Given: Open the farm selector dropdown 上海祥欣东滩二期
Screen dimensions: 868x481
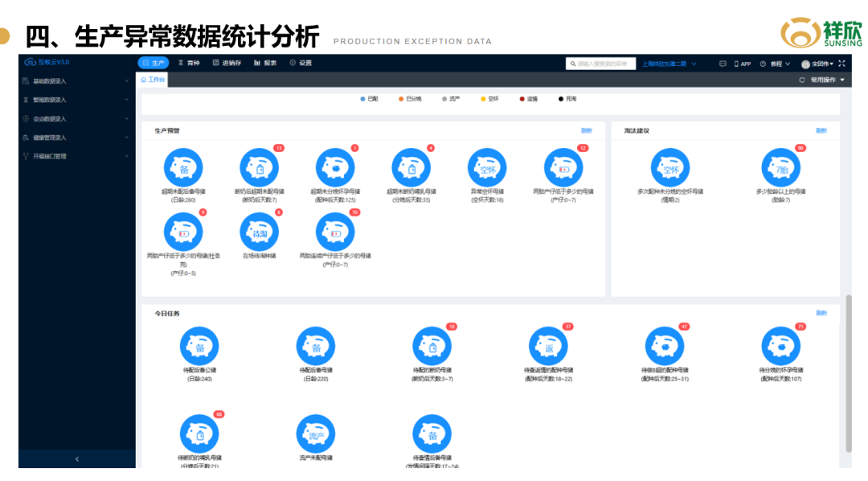Looking at the screenshot, I should coord(669,64).
